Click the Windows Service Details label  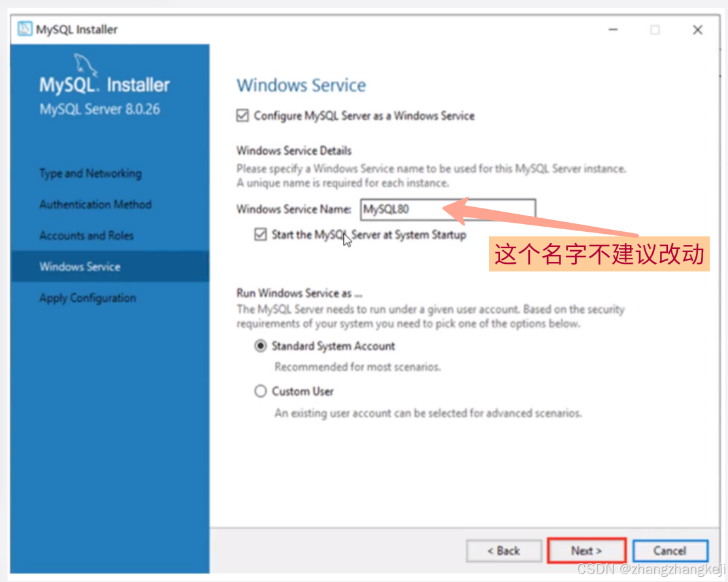pyautogui.click(x=294, y=150)
